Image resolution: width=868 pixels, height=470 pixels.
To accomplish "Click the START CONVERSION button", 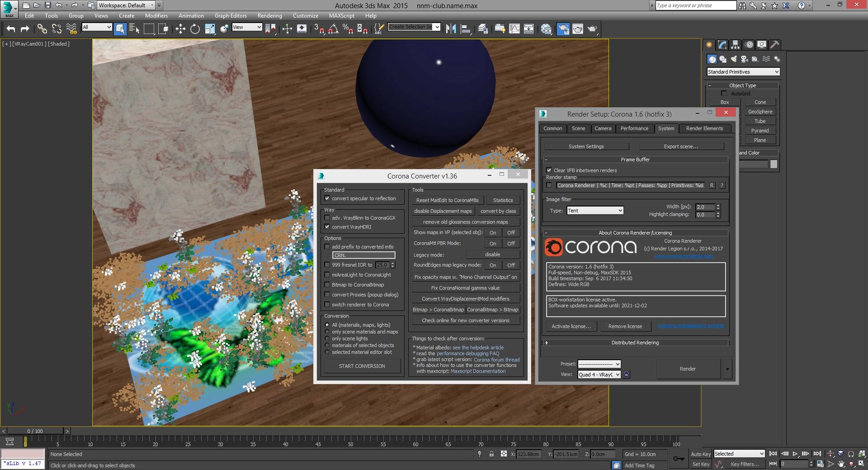I will coord(362,366).
